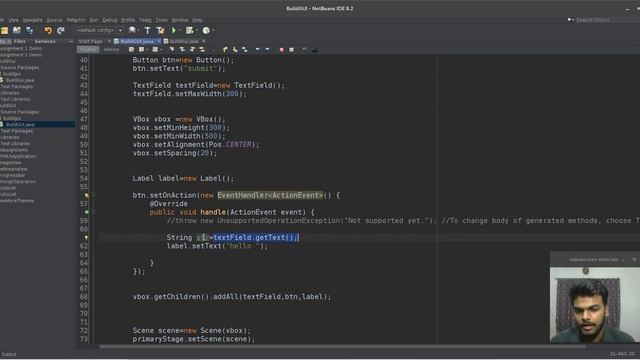Click the Uncomment lines editor icon

[314, 49]
